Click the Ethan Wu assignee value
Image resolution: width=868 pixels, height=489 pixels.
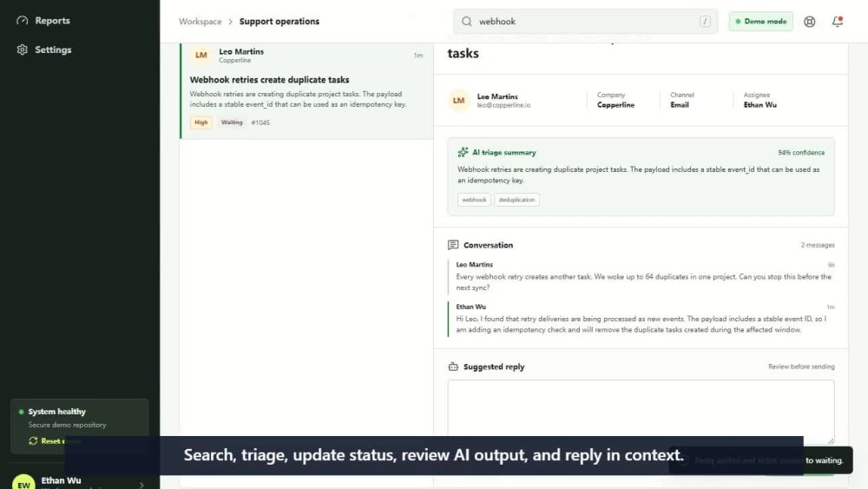[x=759, y=105]
